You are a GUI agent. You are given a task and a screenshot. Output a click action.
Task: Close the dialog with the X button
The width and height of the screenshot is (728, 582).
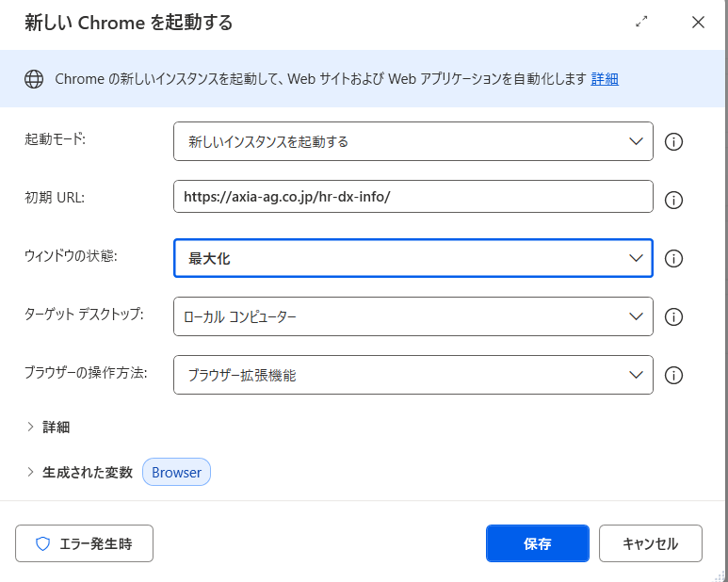coord(698,23)
